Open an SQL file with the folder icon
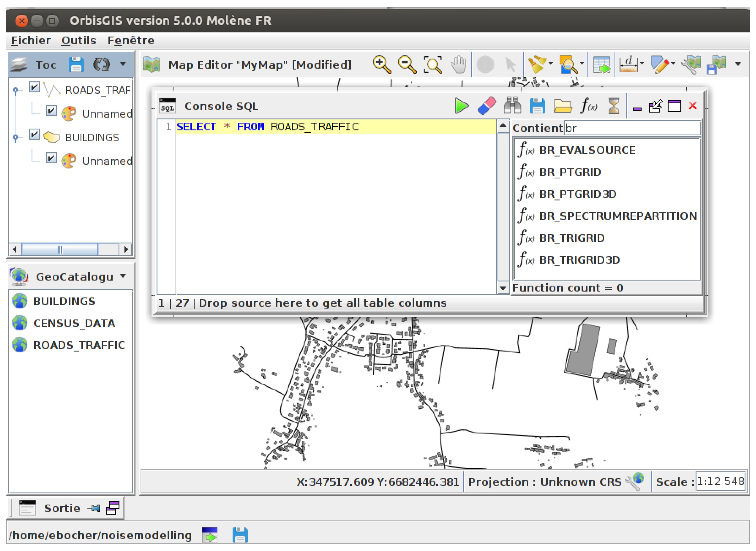This screenshot has width=756, height=551. click(563, 106)
